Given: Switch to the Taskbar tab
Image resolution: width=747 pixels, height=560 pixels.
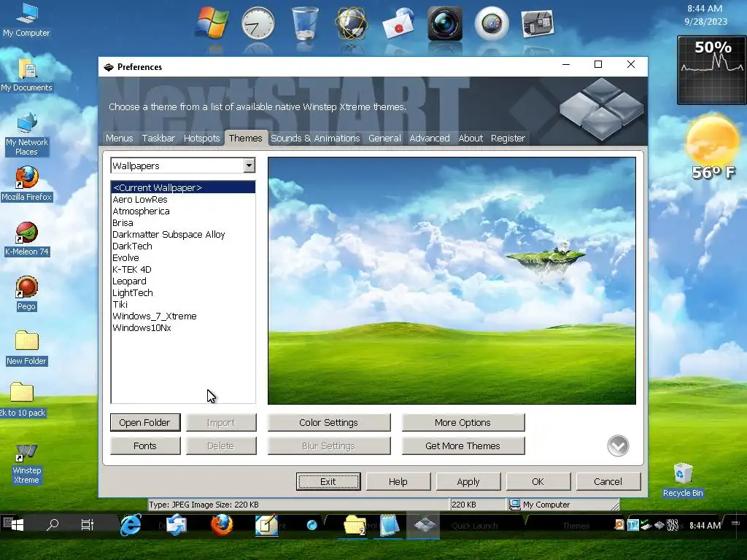Looking at the screenshot, I should coord(158,138).
